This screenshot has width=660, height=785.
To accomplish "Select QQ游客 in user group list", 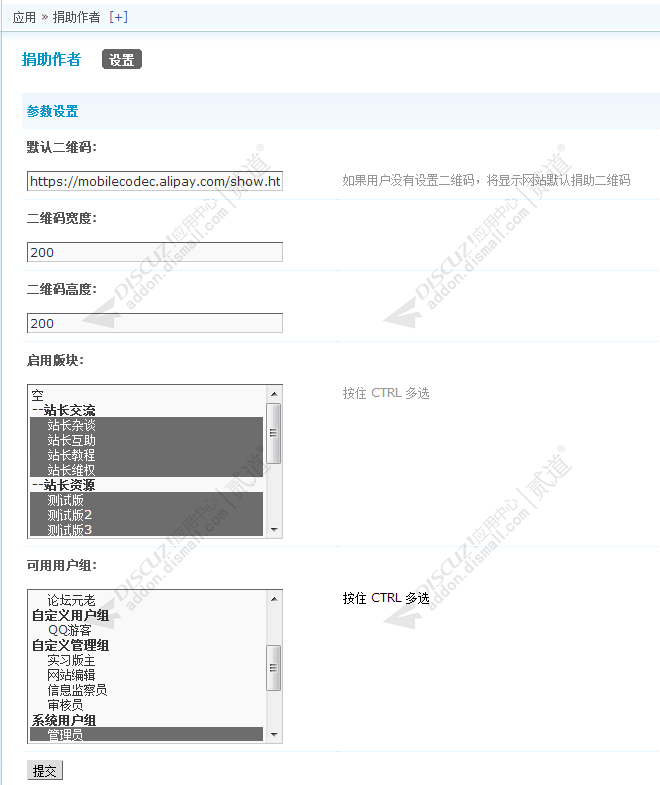I will coord(146,630).
